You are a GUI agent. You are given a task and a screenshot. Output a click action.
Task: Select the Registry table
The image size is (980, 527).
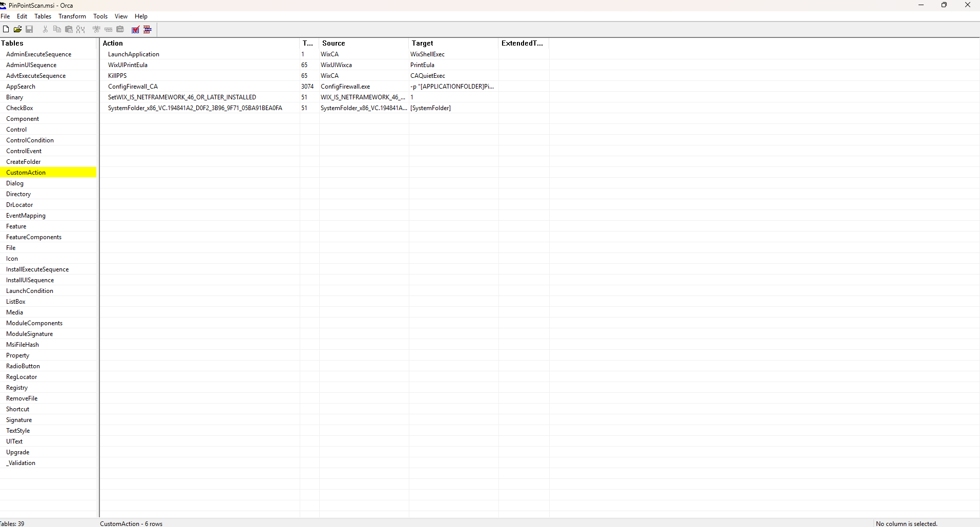tap(16, 387)
